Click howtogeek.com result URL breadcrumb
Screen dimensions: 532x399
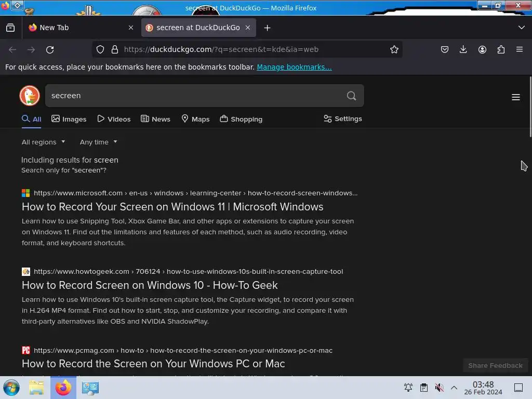(188, 272)
